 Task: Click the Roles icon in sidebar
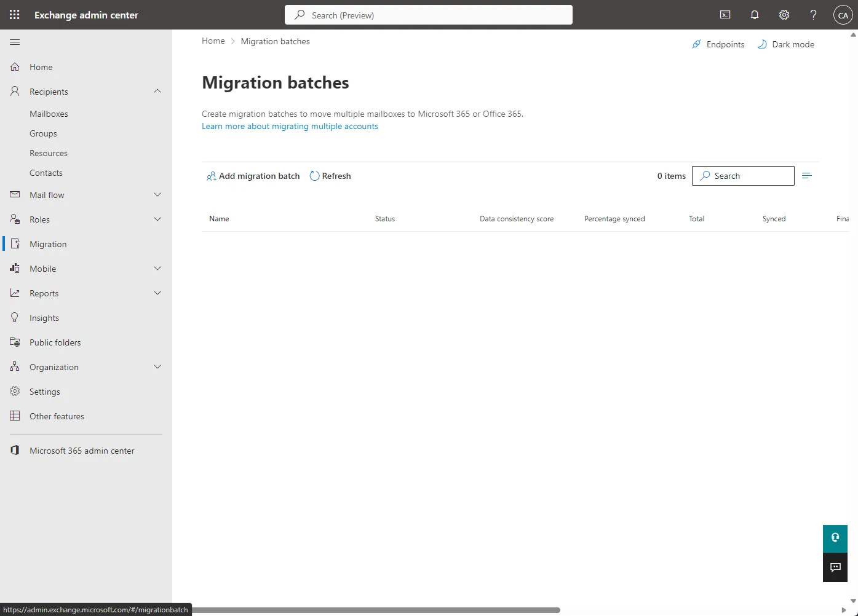click(x=15, y=219)
